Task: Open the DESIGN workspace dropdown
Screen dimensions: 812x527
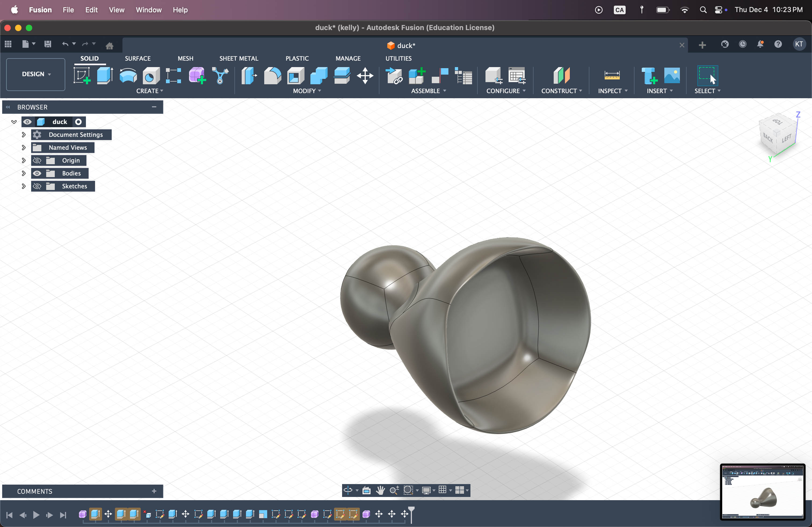Action: click(x=36, y=74)
